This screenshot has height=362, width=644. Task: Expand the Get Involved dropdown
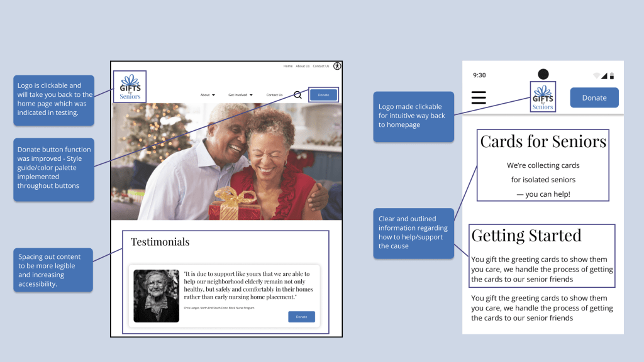[240, 95]
